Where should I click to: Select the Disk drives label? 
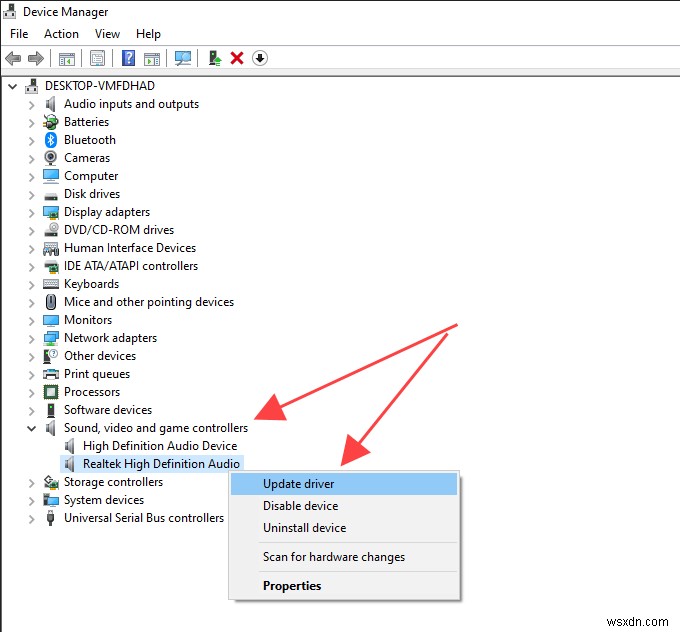[x=92, y=194]
